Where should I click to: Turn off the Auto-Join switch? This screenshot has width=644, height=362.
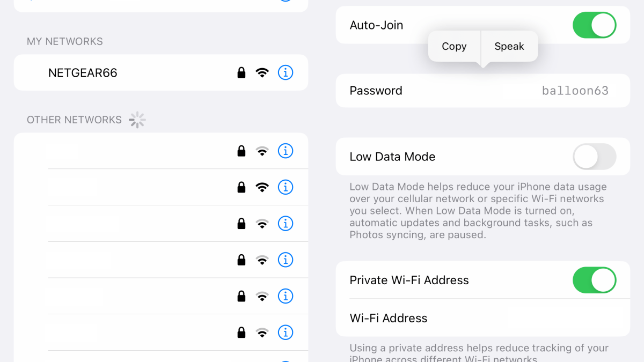[x=594, y=25]
